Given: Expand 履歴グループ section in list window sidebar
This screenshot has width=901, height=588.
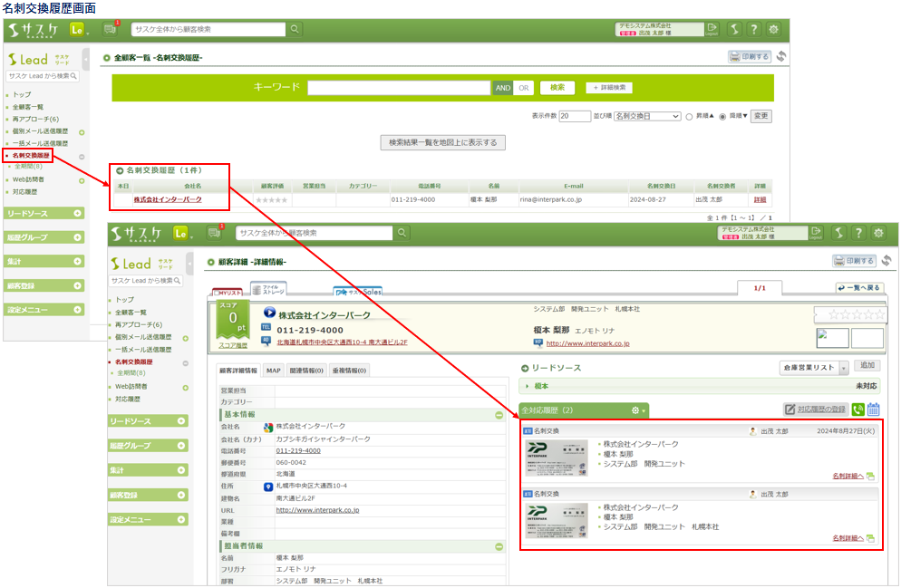Looking at the screenshot, I should click(x=44, y=237).
